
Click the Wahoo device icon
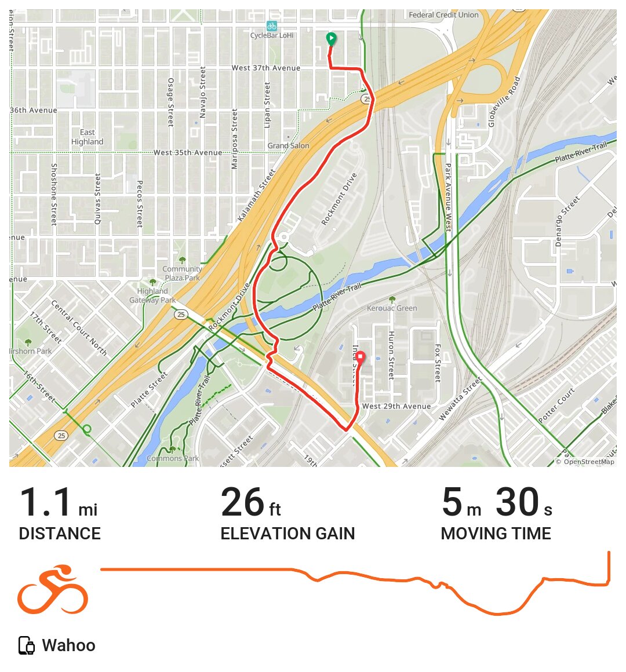point(27,645)
